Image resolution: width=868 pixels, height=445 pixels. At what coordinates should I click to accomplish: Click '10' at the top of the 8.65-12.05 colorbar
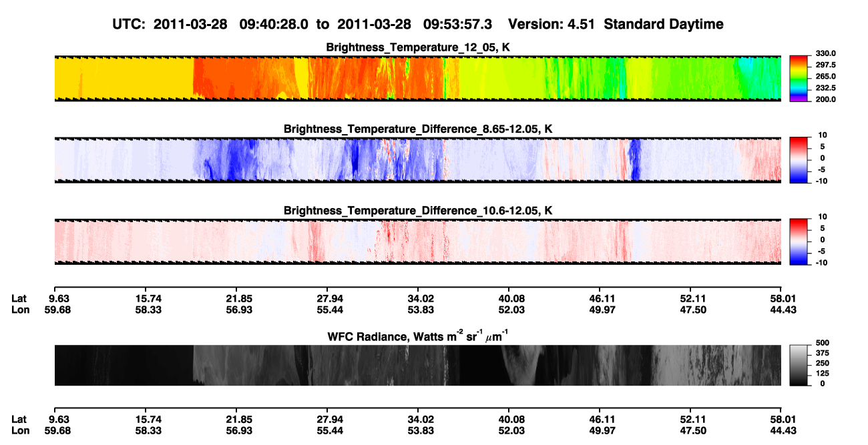[823, 135]
